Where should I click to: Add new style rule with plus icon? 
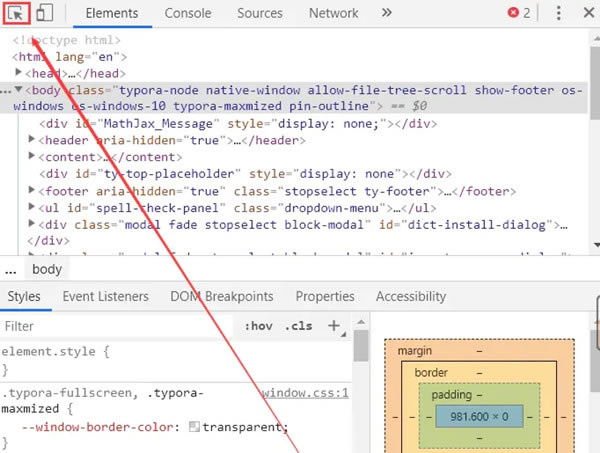[334, 326]
